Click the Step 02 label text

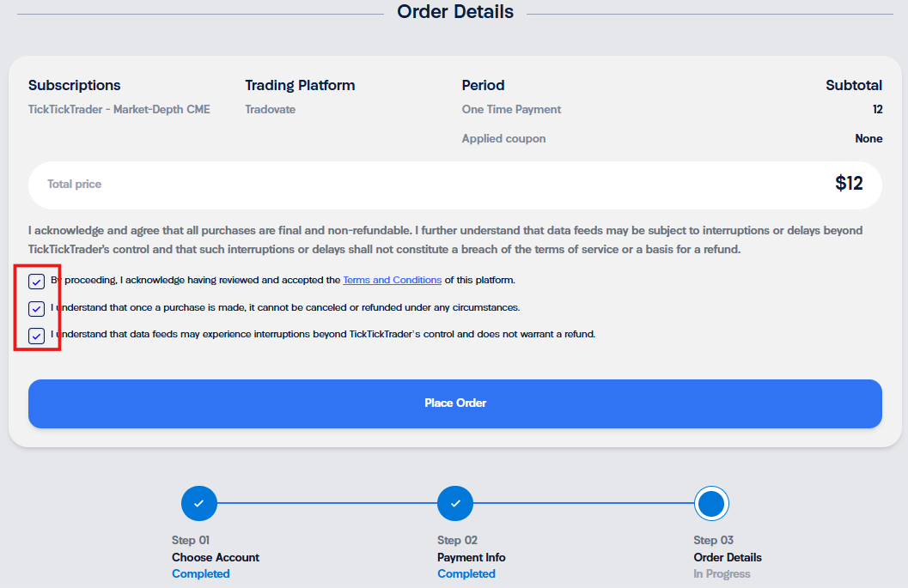tap(457, 540)
